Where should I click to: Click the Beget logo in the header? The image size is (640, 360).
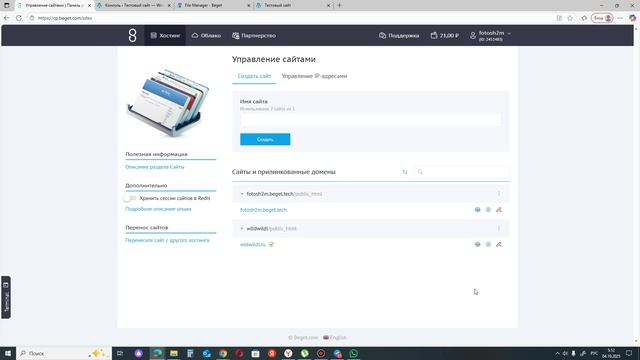pos(132,36)
